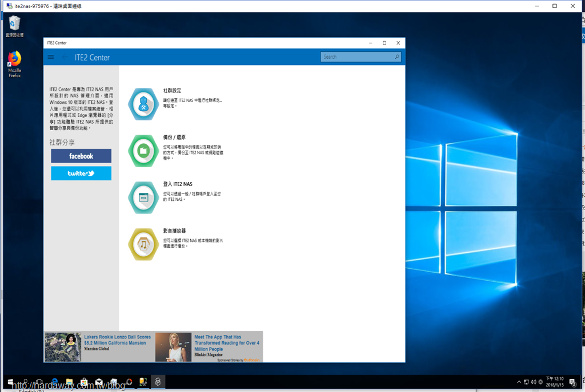Image resolution: width=585 pixels, height=392 pixels.
Task: Open the Mail app from the taskbar
Action: (x=99, y=382)
